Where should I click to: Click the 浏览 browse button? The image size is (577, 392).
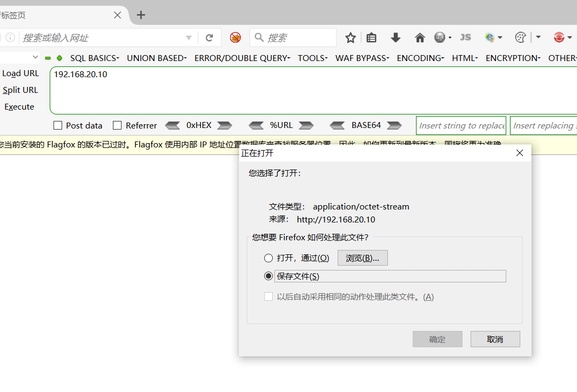click(363, 258)
